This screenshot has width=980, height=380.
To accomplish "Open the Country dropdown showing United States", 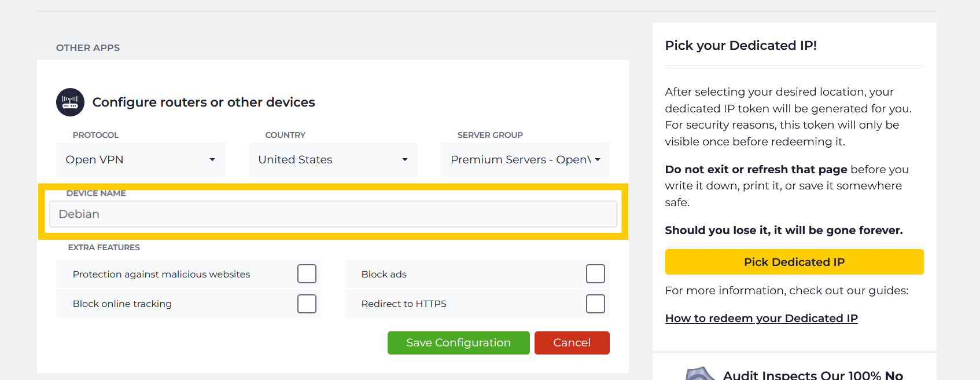I will click(333, 160).
